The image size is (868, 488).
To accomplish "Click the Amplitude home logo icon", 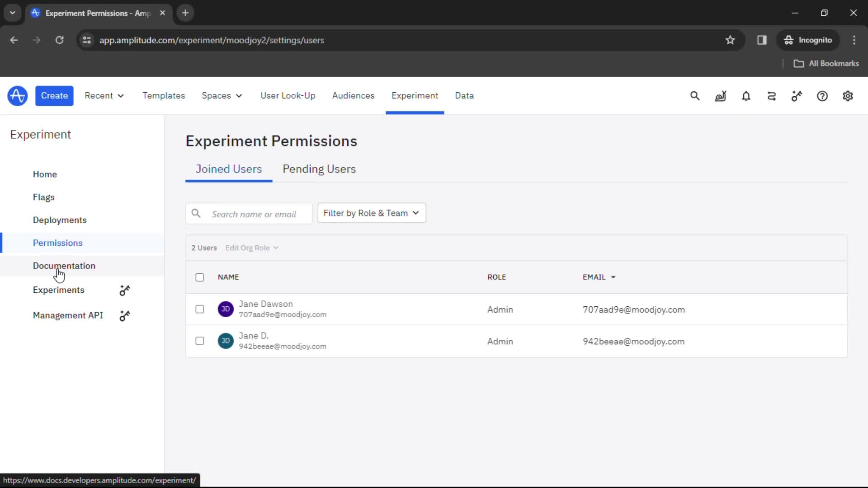I will point(17,95).
